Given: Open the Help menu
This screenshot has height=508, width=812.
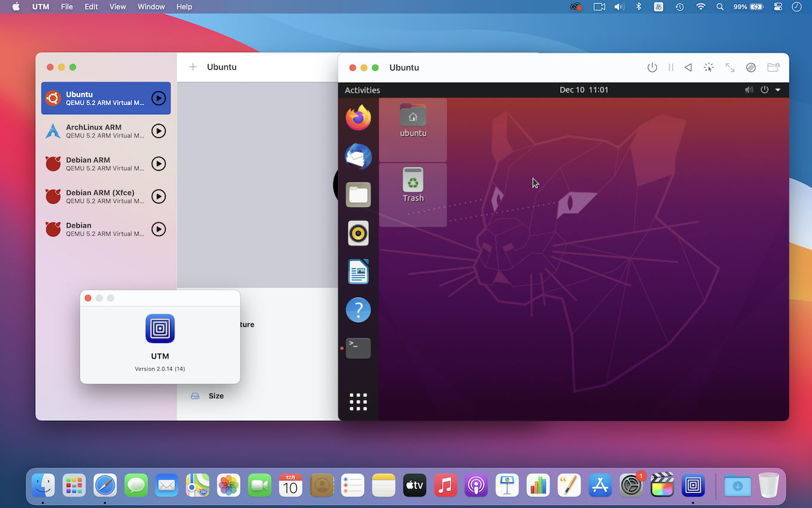Looking at the screenshot, I should pos(184,7).
